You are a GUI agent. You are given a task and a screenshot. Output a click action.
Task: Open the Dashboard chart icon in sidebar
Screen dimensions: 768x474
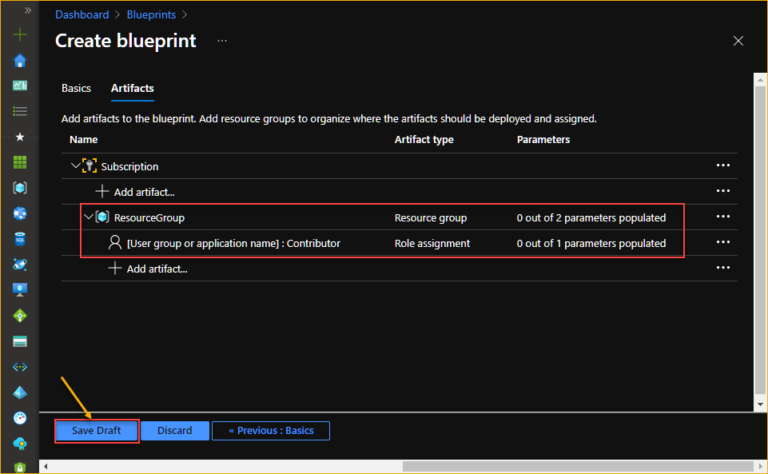[x=20, y=86]
